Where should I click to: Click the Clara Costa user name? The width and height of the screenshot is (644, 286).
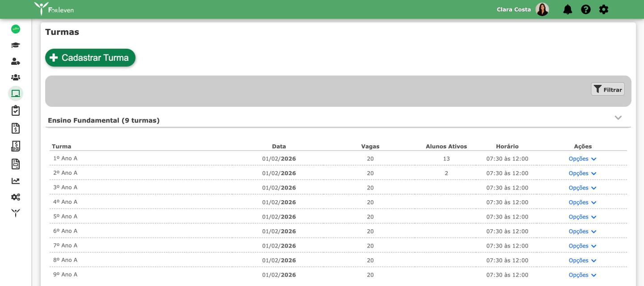pyautogui.click(x=514, y=9)
